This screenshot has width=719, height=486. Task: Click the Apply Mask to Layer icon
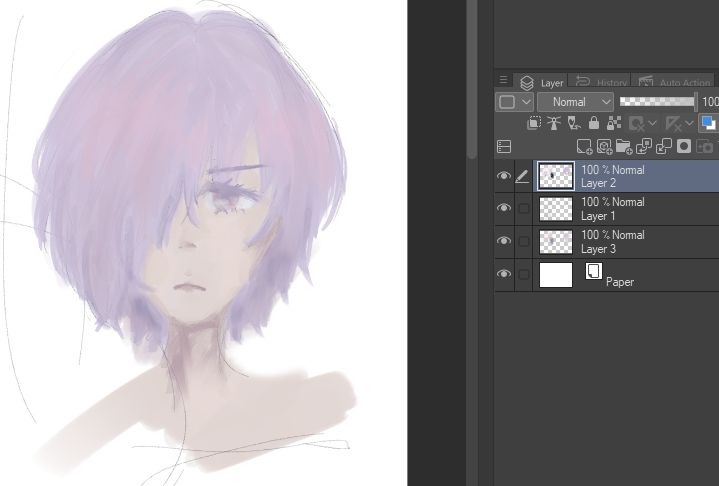[705, 146]
